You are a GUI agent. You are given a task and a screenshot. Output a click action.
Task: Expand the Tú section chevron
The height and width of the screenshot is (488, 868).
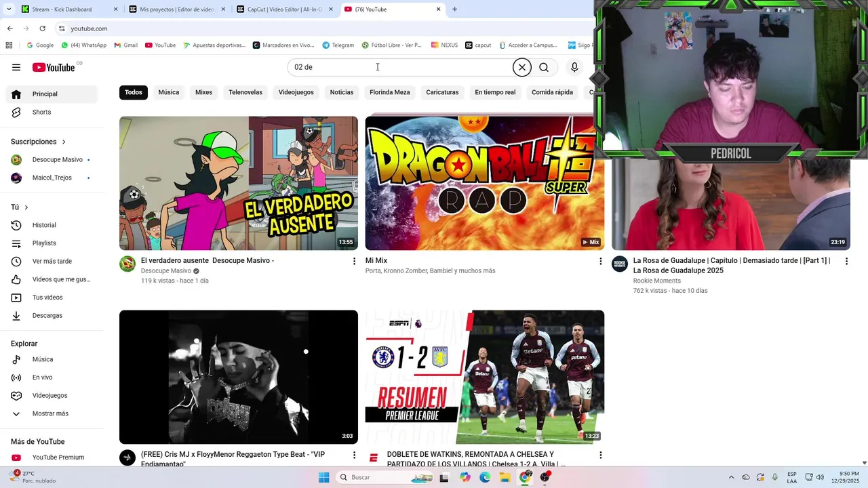point(26,207)
